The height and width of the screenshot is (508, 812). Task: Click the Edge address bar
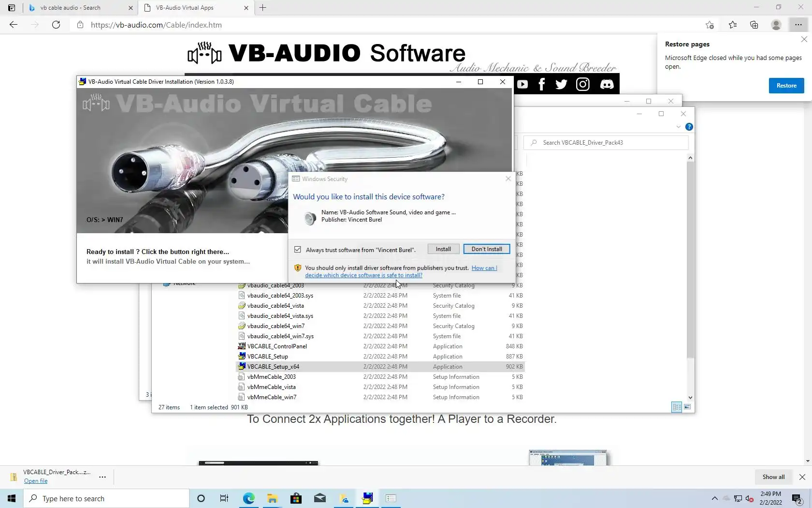tap(387, 25)
